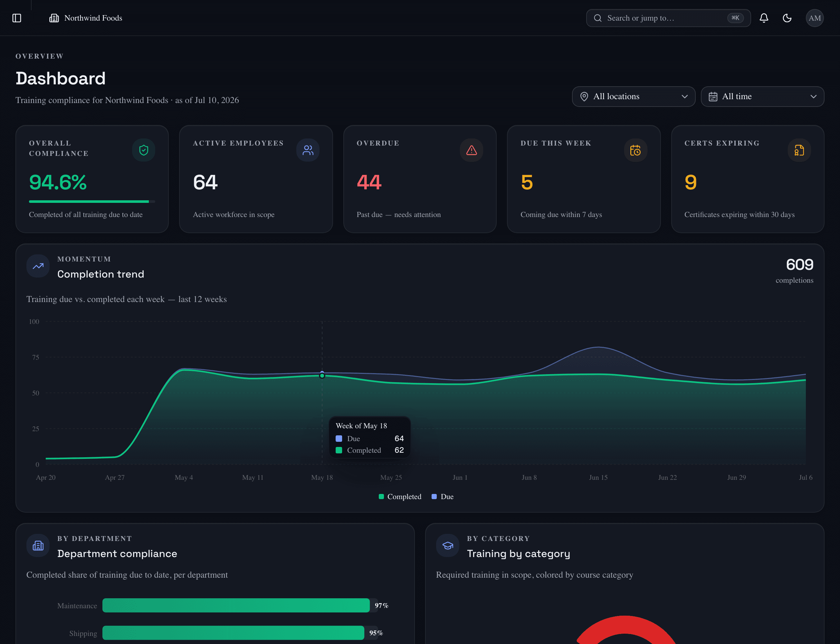The image size is (840, 644).
Task: Toggle the Completed legend entry
Action: (400, 497)
